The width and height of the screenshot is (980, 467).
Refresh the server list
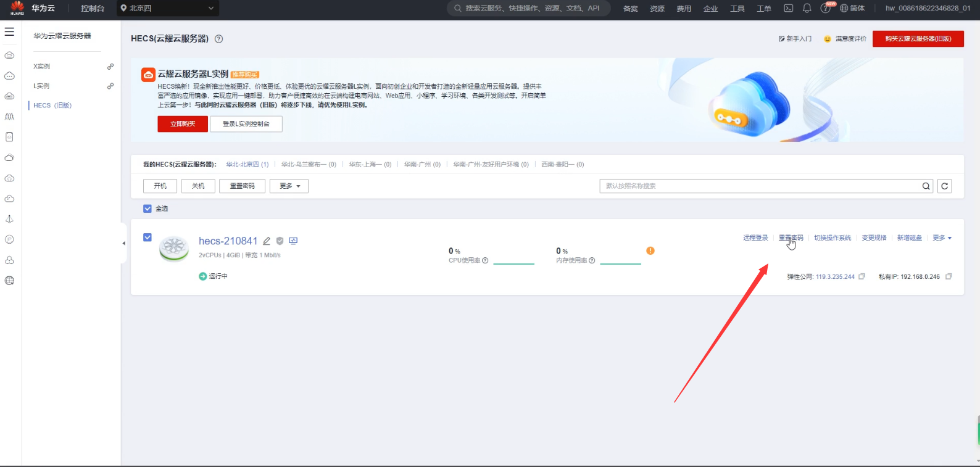[x=944, y=186]
